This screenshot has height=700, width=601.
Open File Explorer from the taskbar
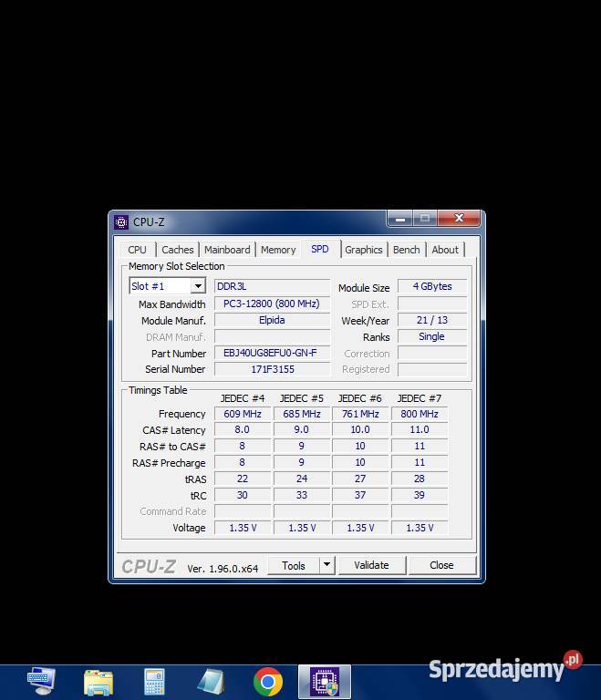(x=98, y=681)
